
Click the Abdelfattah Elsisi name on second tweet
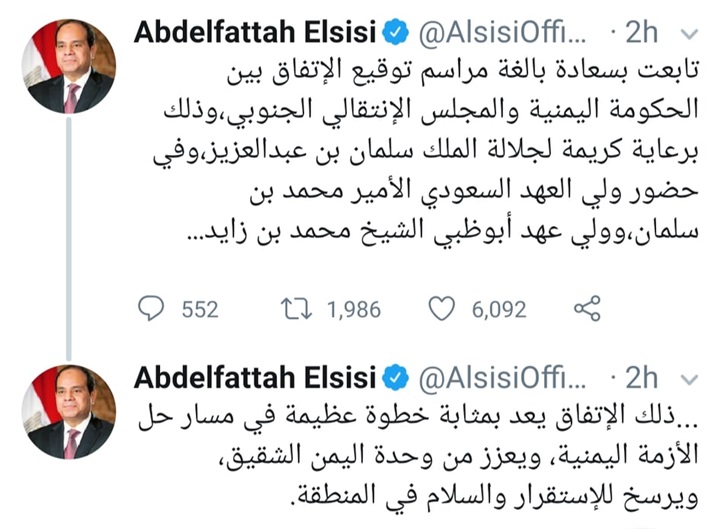coord(255,377)
